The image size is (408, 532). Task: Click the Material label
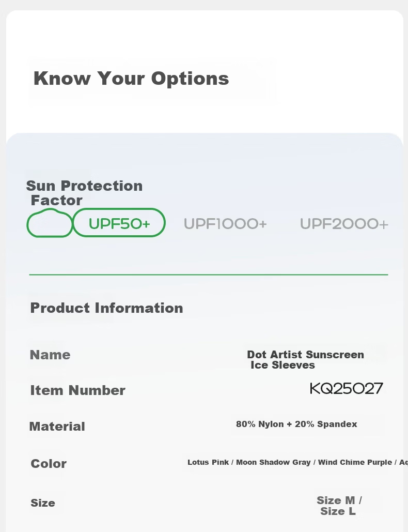point(57,427)
